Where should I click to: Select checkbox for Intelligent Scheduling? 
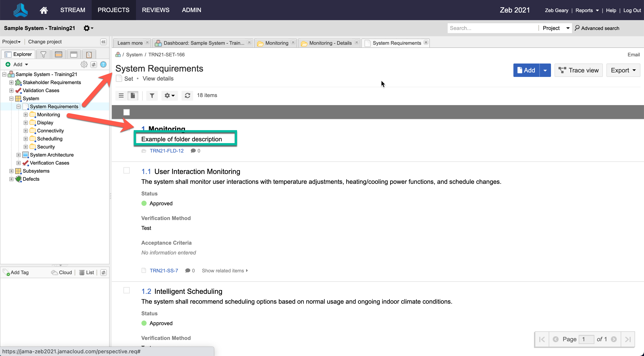tap(127, 290)
